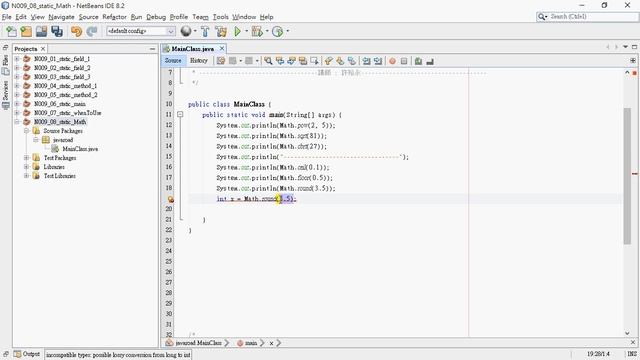Viewport: 640px width, 360px height.
Task: Expand the Libraries folder node
Action: 27,167
